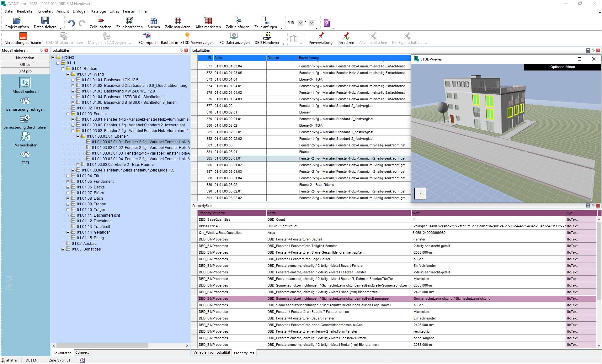602x364 pixels.
Task: Collapse the 01.01.03 Fenster node
Action: coord(68,114)
